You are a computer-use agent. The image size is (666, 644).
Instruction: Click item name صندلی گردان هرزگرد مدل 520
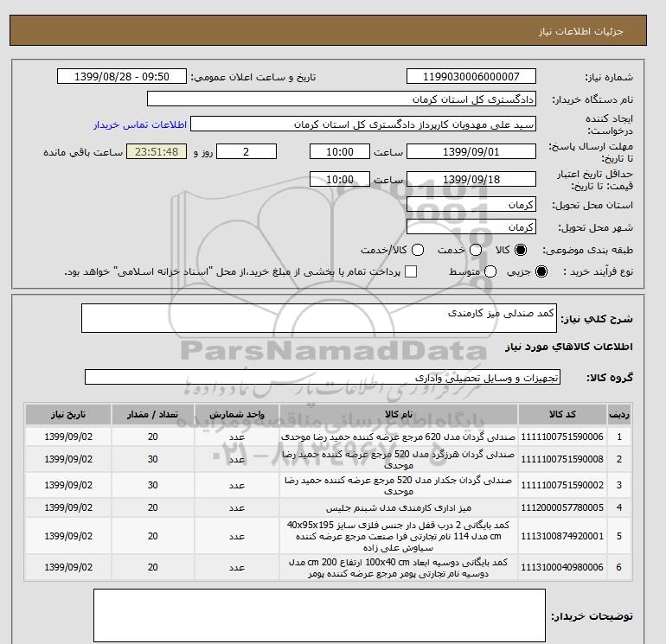[399, 460]
